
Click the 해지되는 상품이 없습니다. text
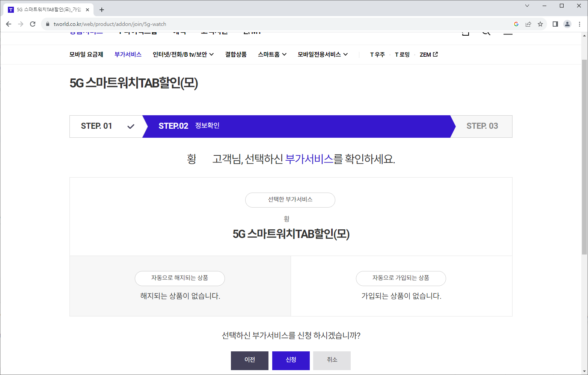[x=180, y=296]
